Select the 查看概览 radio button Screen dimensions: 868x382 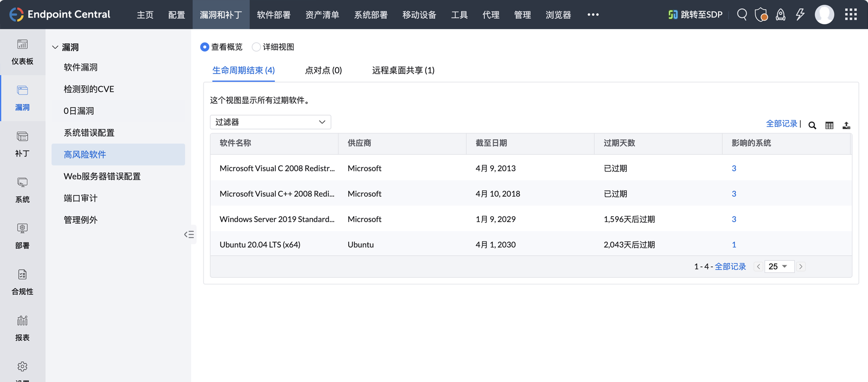pyautogui.click(x=205, y=47)
